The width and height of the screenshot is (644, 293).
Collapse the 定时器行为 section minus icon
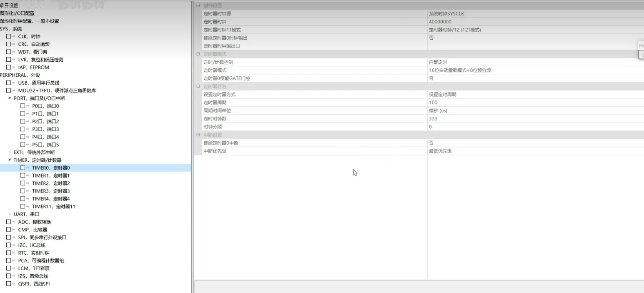pyautogui.click(x=198, y=87)
